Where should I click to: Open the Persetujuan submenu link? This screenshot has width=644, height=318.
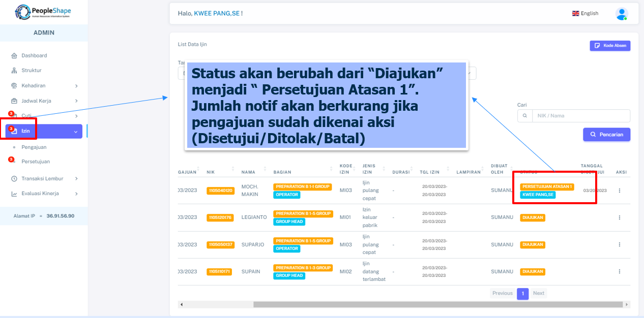click(36, 162)
